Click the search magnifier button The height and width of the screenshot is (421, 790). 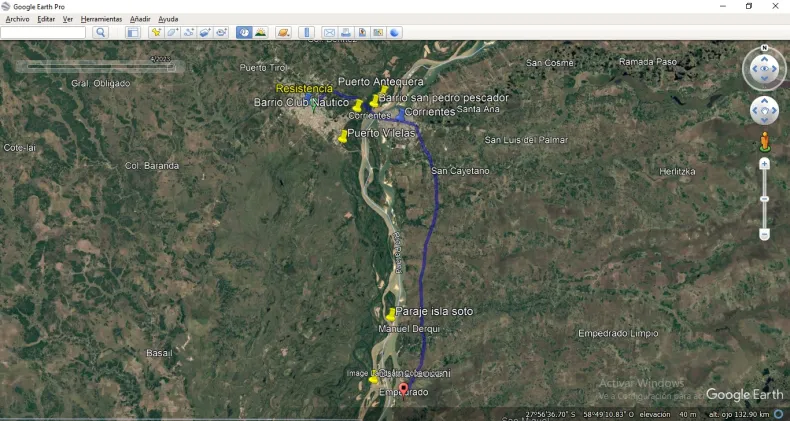(x=100, y=33)
